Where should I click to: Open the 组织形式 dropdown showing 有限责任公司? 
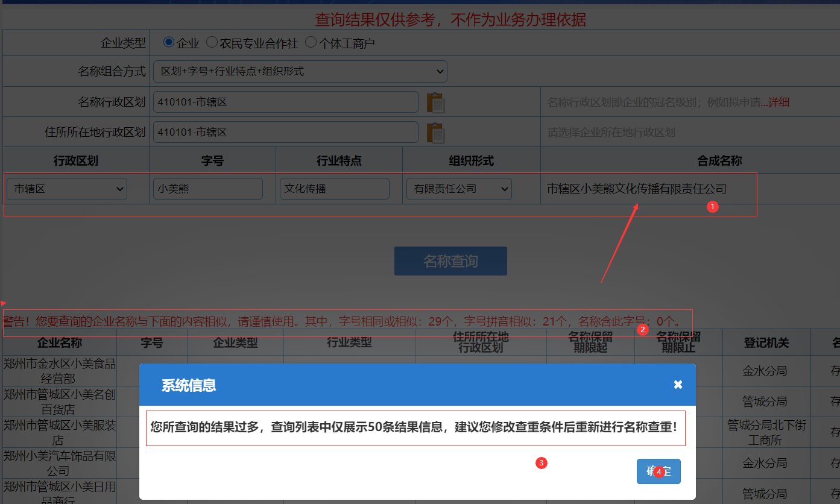459,189
